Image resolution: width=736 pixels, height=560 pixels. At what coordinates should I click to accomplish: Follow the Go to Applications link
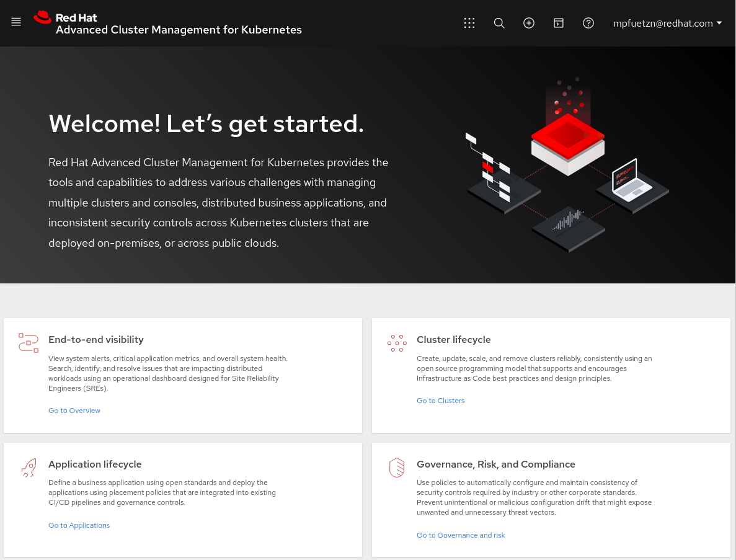79,525
